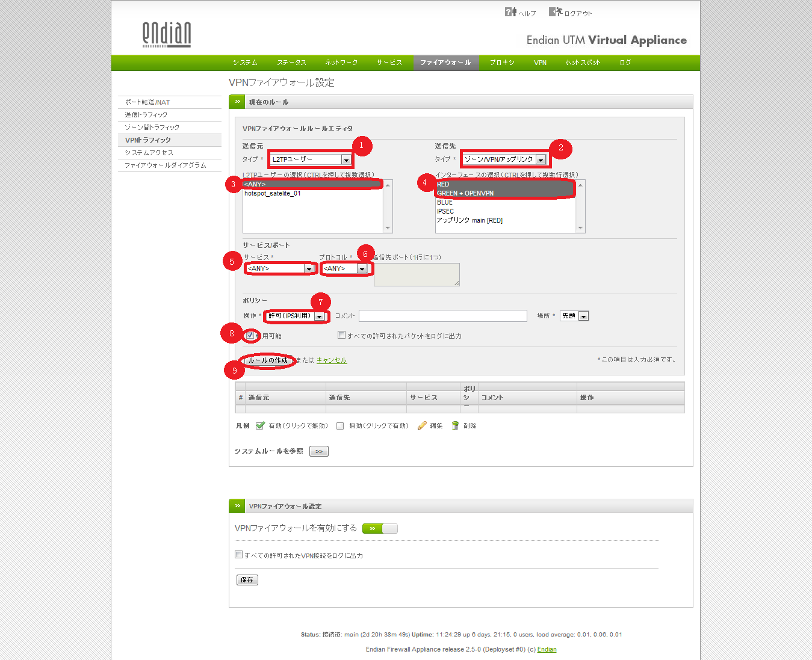
Task: Open the プロトコル <ANY> dropdown
Action: 344,268
